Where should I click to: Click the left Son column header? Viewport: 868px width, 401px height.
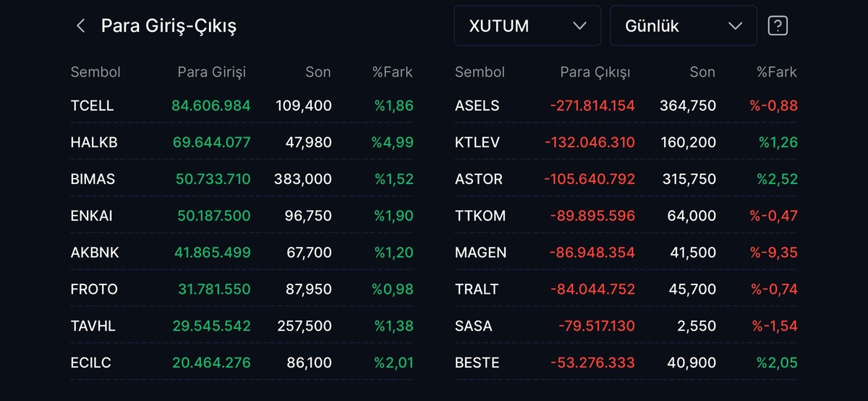tap(318, 72)
